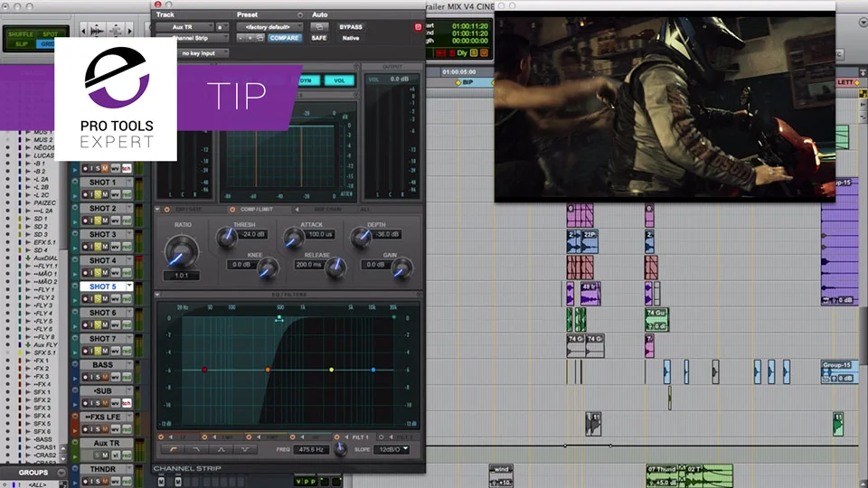868x488 pixels.
Task: Open the plug-in automation enable dialog icon
Action: pos(319,26)
